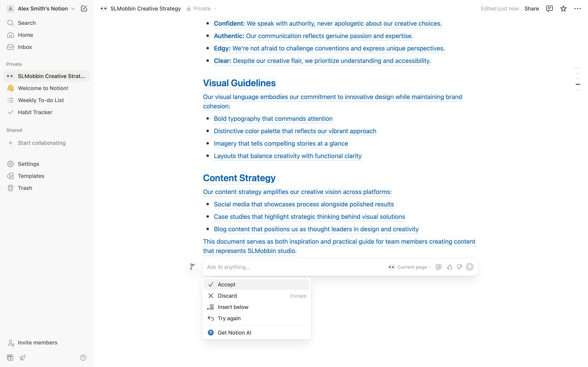Jump to last section in page outline
The width and height of the screenshot is (588, 367).
[x=578, y=90]
